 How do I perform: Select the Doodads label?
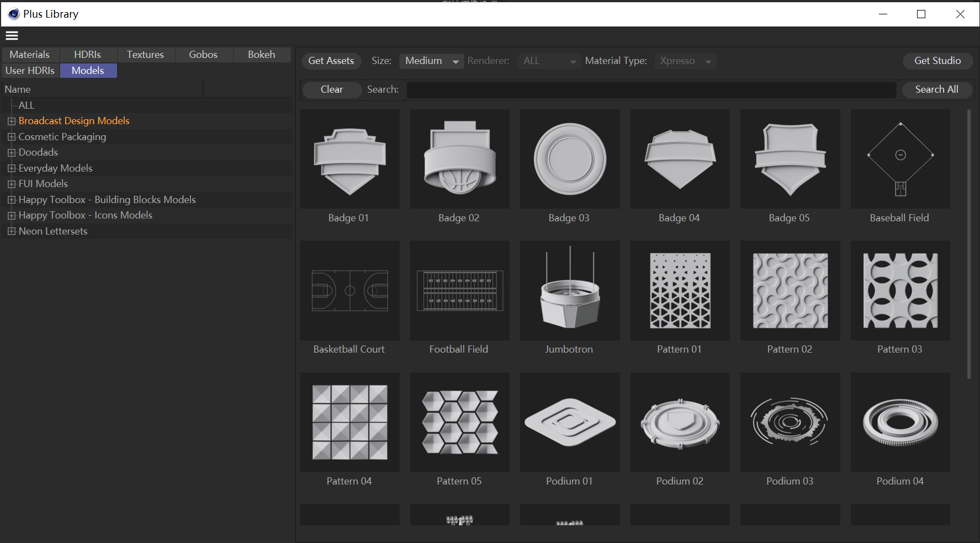[38, 152]
